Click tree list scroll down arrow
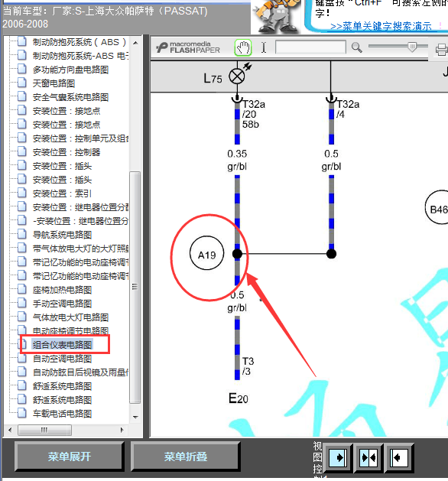 pos(135,418)
